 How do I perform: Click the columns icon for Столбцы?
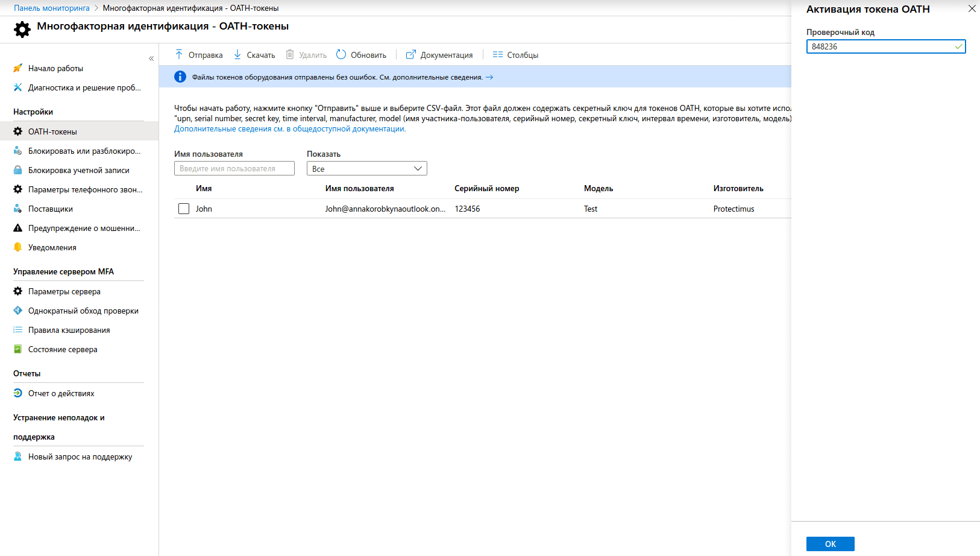tap(497, 54)
